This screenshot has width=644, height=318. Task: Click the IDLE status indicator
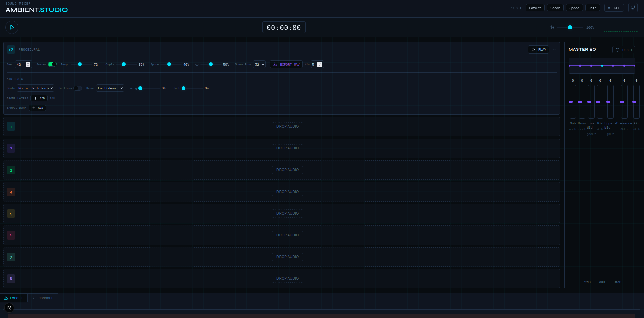[614, 8]
